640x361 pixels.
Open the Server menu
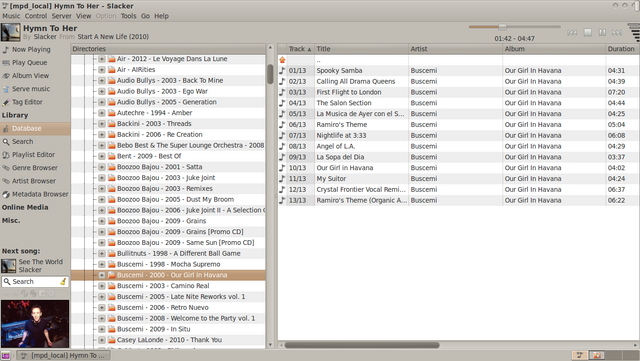[x=62, y=16]
